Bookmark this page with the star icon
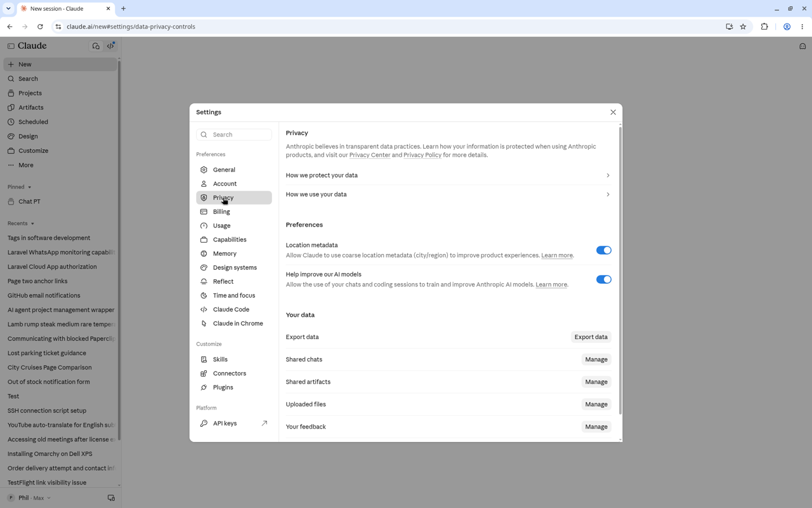The width and height of the screenshot is (812, 508). tap(743, 27)
